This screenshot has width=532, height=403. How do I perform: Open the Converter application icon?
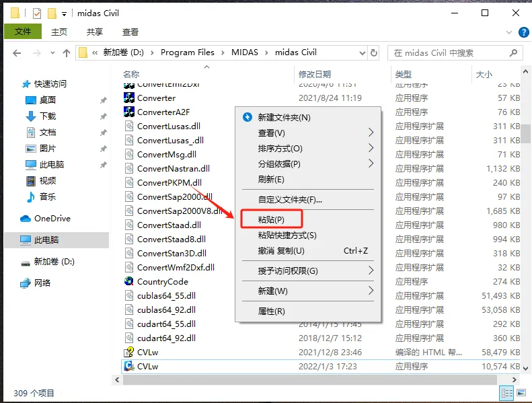coord(129,98)
